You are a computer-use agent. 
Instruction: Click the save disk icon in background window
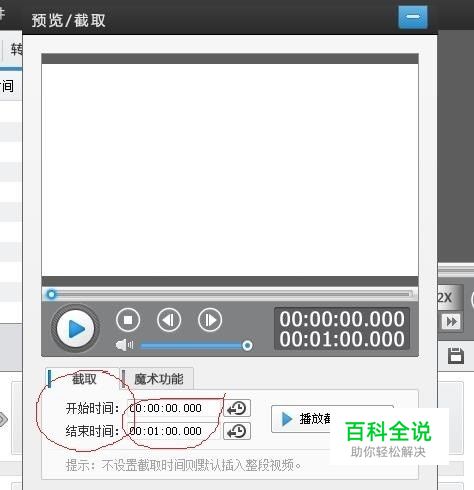click(456, 355)
